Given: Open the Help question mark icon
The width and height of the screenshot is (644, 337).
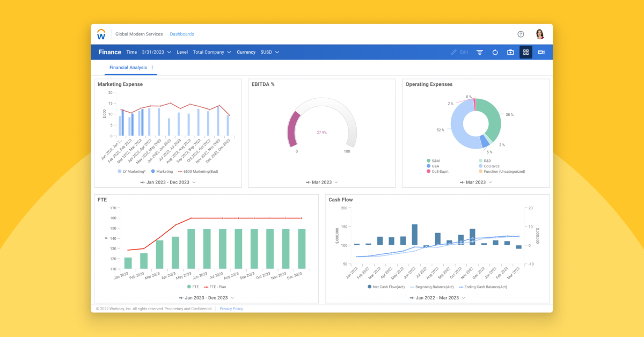Looking at the screenshot, I should 521,34.
